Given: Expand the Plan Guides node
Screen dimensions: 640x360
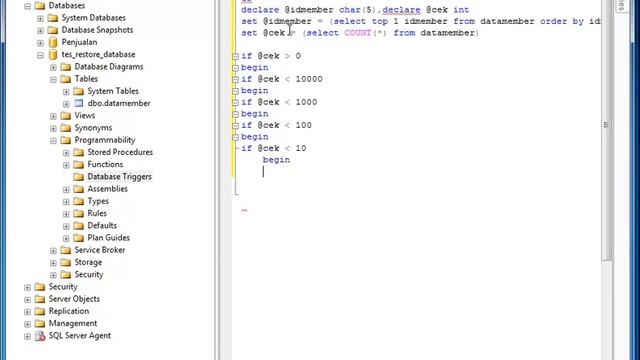Looking at the screenshot, I should [x=66, y=238].
